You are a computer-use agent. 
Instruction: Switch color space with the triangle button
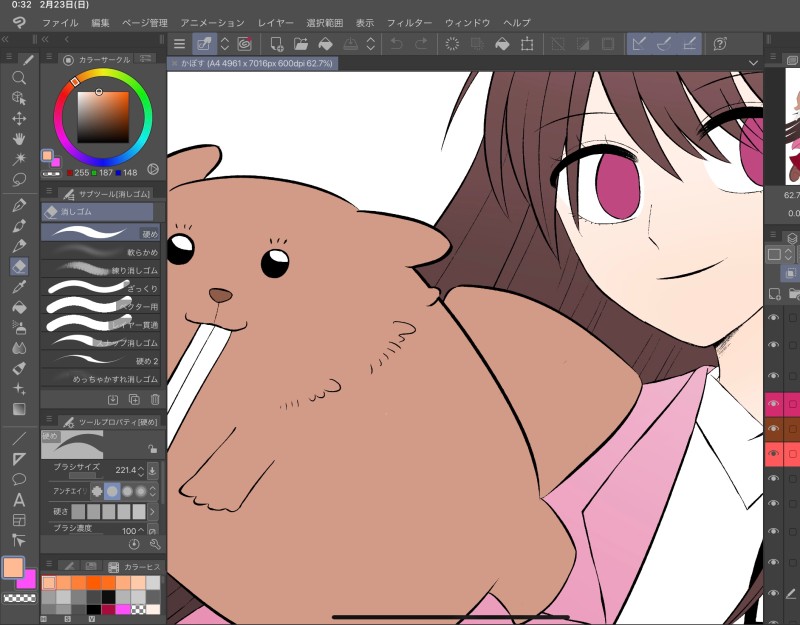153,169
